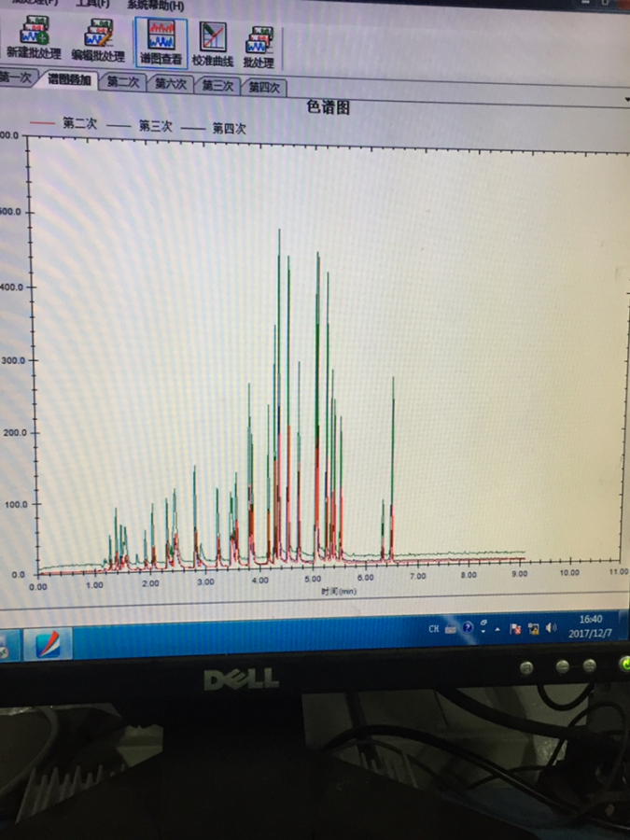Click the Action Center flag icon
The image size is (630, 840).
(x=515, y=628)
